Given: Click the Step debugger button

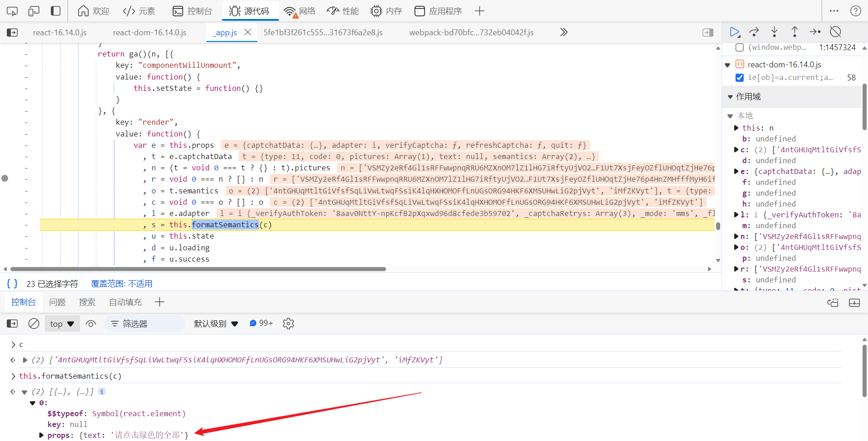Looking at the screenshot, I should (x=815, y=32).
